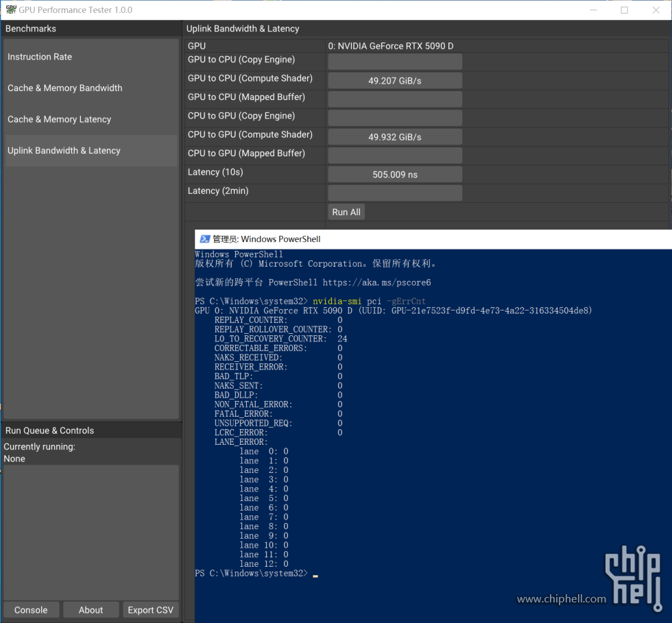Click the 'CPU to GPU (Compute Shader)' label
This screenshot has width=672, height=623.
tap(250, 134)
